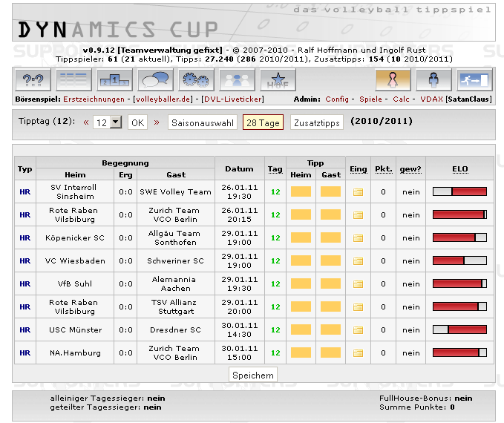This screenshot has height=423, width=504.
Task: Open the admin Calc link
Action: pyautogui.click(x=401, y=99)
